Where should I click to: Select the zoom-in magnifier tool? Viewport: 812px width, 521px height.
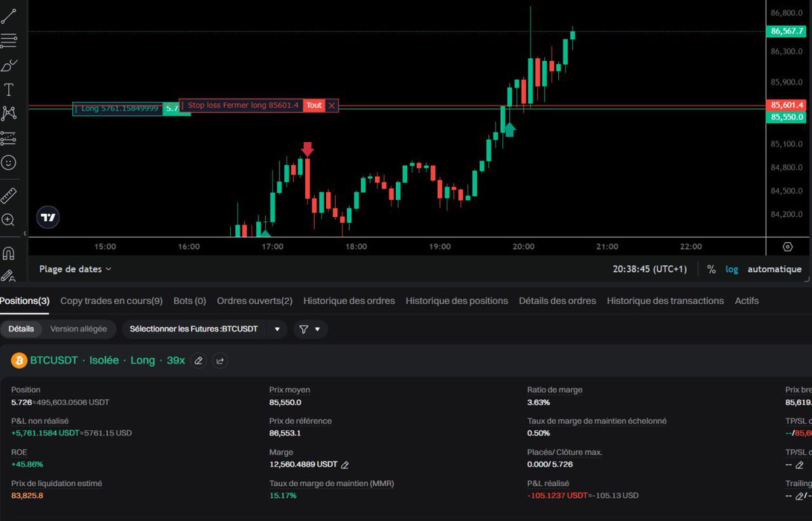click(x=9, y=220)
